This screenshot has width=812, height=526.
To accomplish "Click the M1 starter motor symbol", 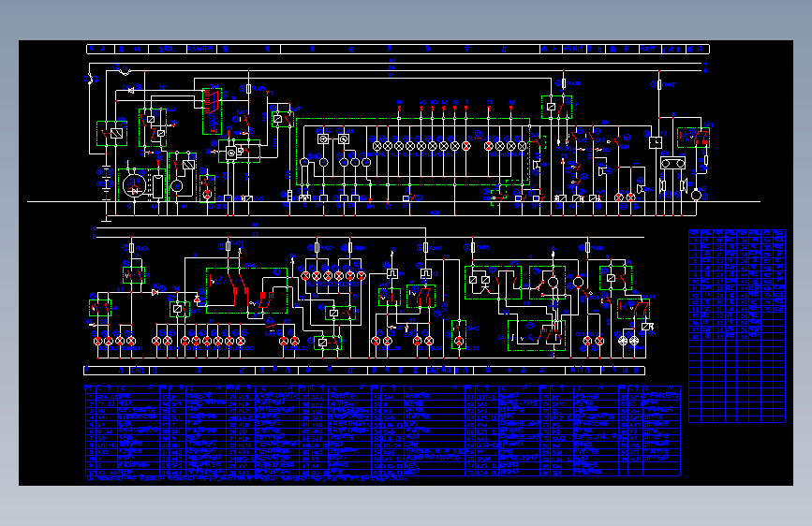I will (x=177, y=185).
